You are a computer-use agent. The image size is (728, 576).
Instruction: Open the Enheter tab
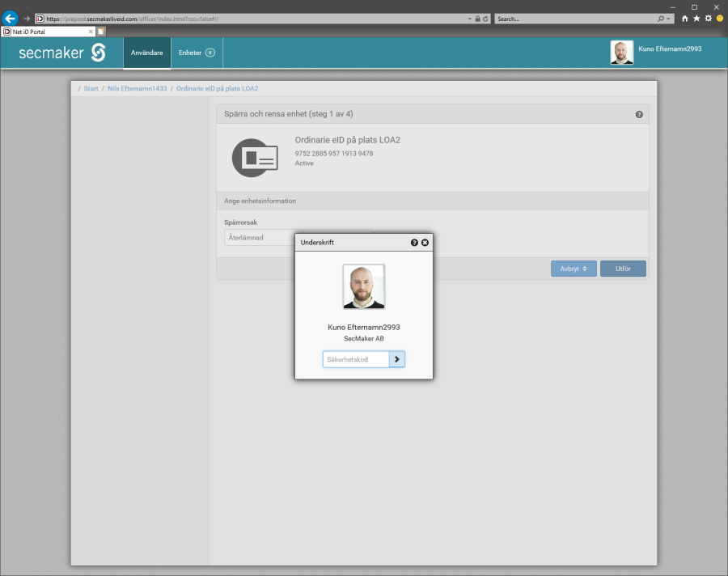pyautogui.click(x=197, y=53)
